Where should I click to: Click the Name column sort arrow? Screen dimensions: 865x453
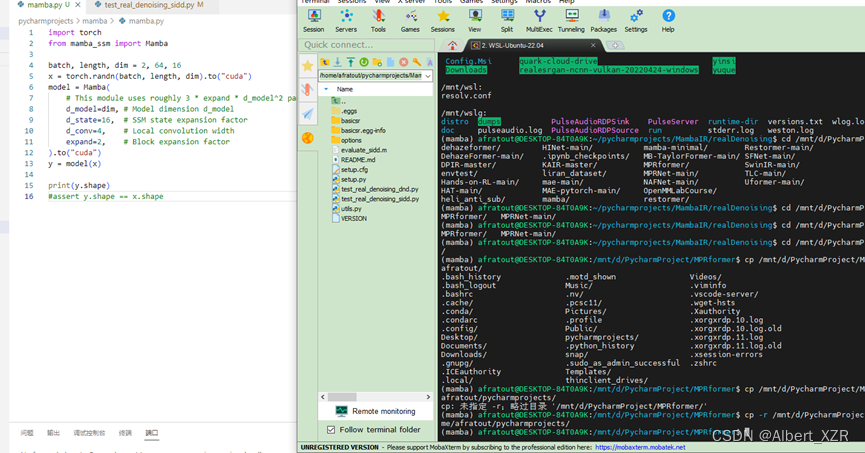326,89
